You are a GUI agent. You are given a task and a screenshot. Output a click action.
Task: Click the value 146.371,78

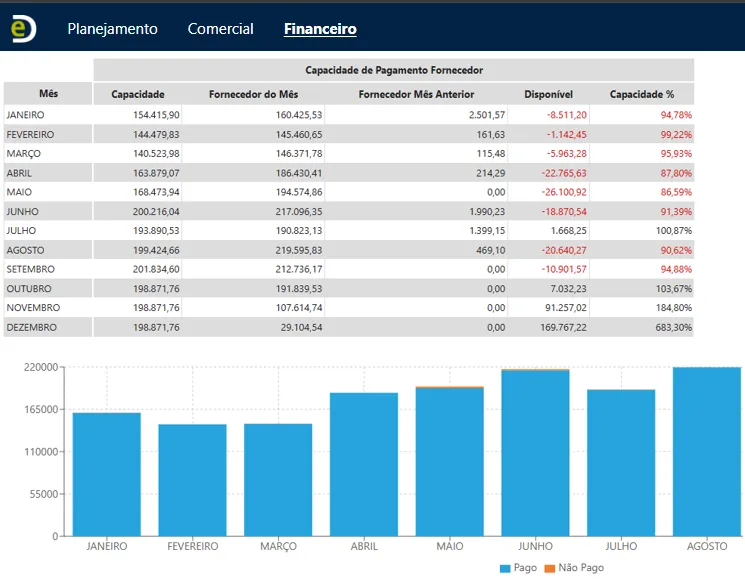point(299,154)
